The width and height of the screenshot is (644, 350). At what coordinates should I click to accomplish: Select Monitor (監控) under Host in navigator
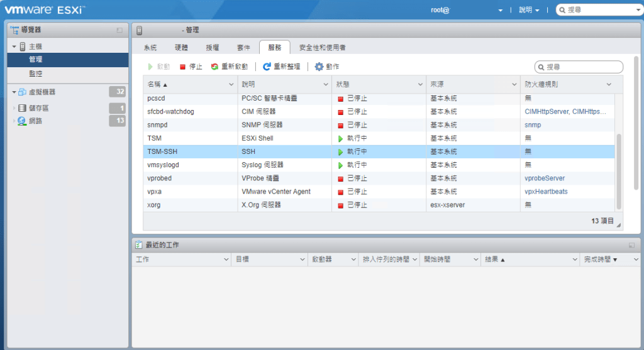(x=36, y=74)
